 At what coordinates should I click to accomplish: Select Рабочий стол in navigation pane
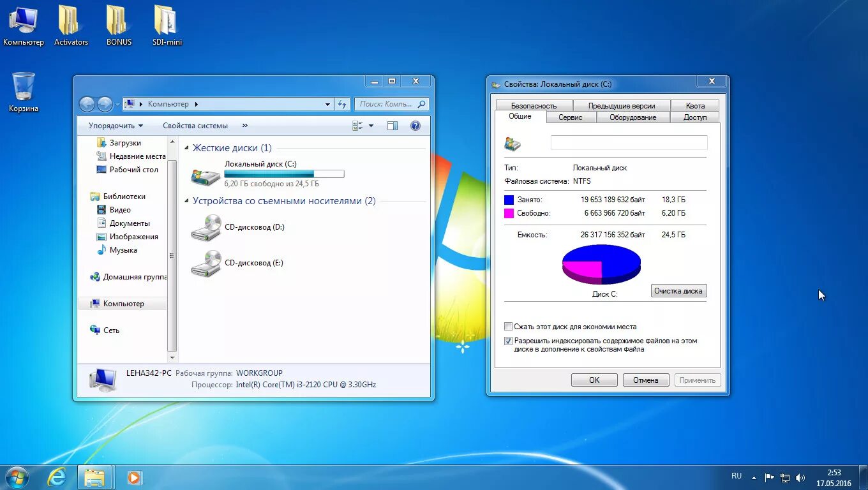coord(127,170)
